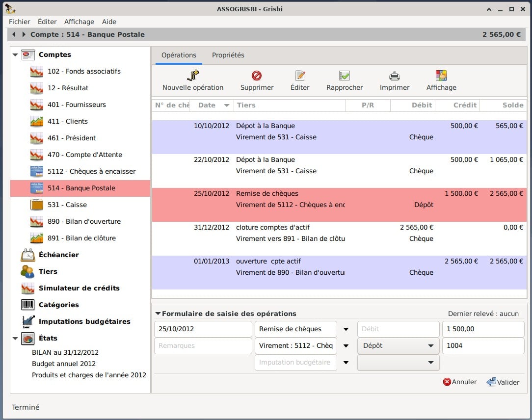
Task: Click the Nouvelle opération toolbar icon
Action: pyautogui.click(x=193, y=76)
